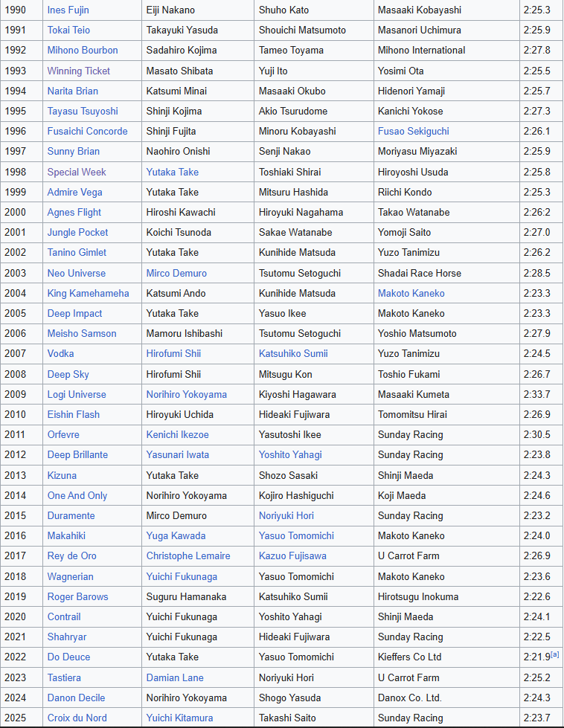The height and width of the screenshot is (728, 564).
Task: Open the Danon Decile link
Action: (x=76, y=698)
